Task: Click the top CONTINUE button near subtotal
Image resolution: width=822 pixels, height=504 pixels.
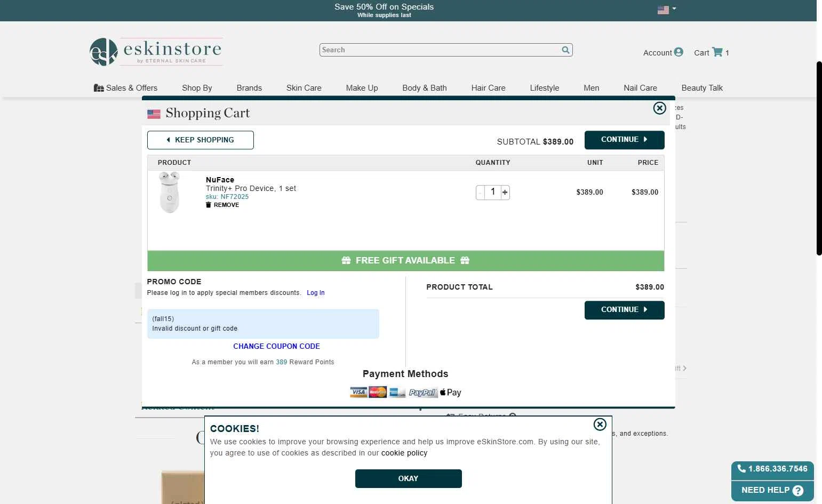Action: (625, 140)
